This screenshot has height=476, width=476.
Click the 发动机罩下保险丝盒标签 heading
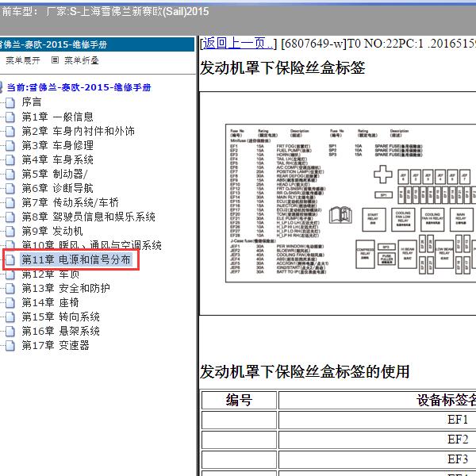282,67
